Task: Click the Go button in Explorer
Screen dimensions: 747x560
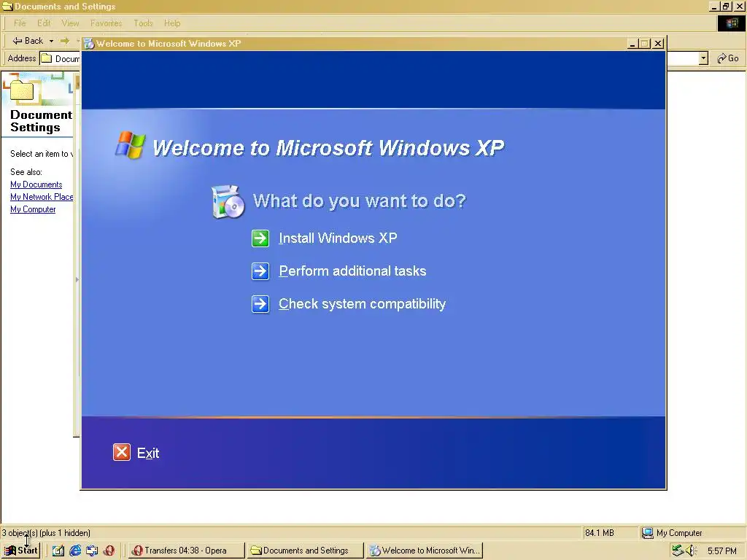Action: 727,58
